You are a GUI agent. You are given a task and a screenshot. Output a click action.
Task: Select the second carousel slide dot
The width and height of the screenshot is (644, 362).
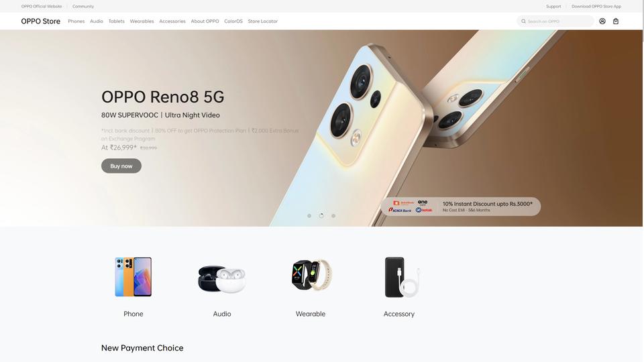coord(321,215)
